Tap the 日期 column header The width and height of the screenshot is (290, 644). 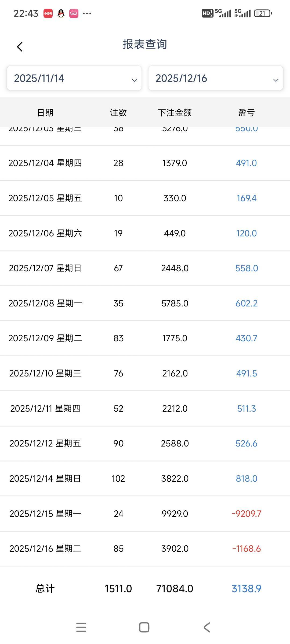pyautogui.click(x=45, y=113)
